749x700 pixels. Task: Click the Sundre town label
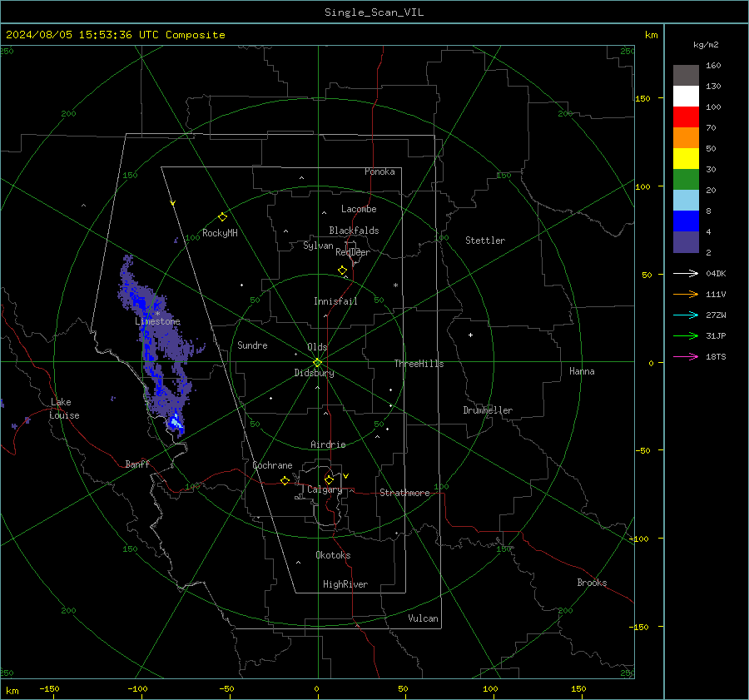click(252, 345)
